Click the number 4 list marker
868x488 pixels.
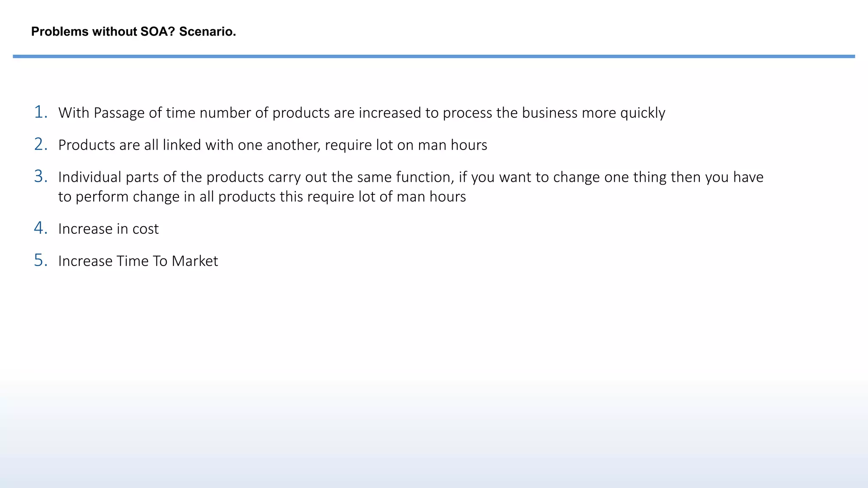[40, 228]
